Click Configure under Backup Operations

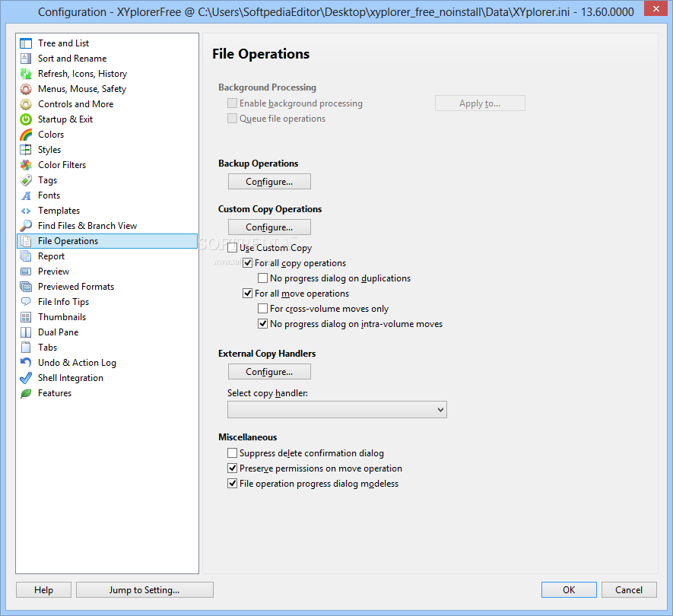pos(269,182)
